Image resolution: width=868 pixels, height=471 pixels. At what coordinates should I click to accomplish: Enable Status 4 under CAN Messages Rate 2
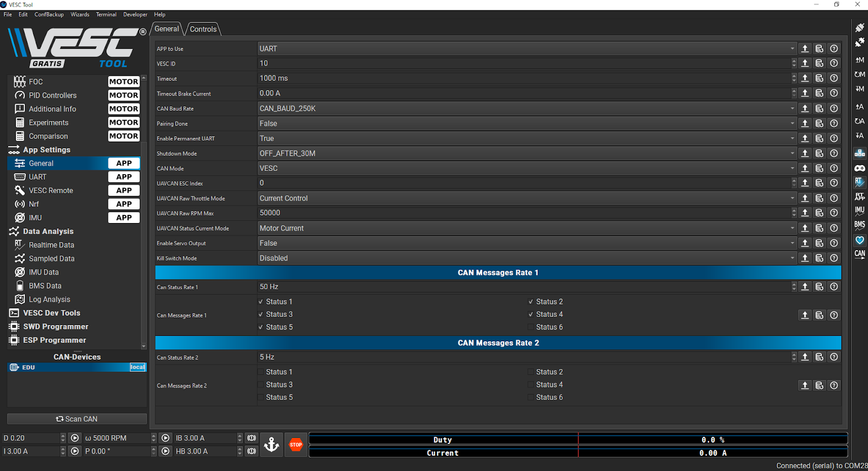(546, 385)
